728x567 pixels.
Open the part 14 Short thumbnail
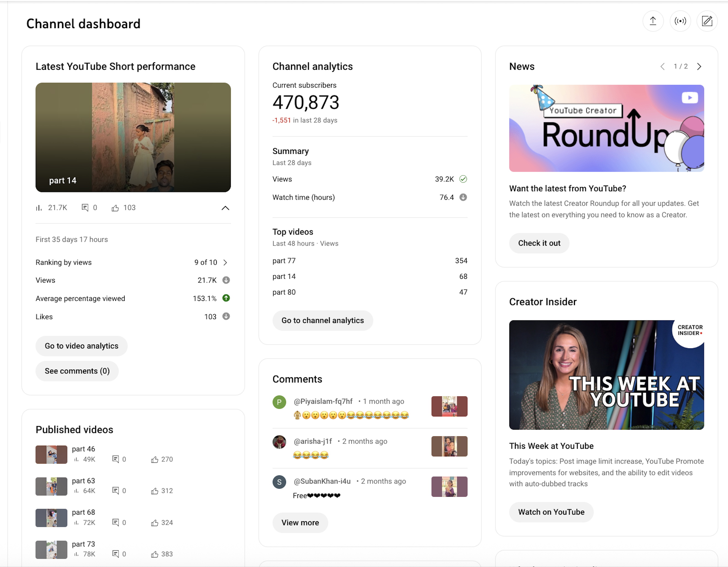coord(133,137)
